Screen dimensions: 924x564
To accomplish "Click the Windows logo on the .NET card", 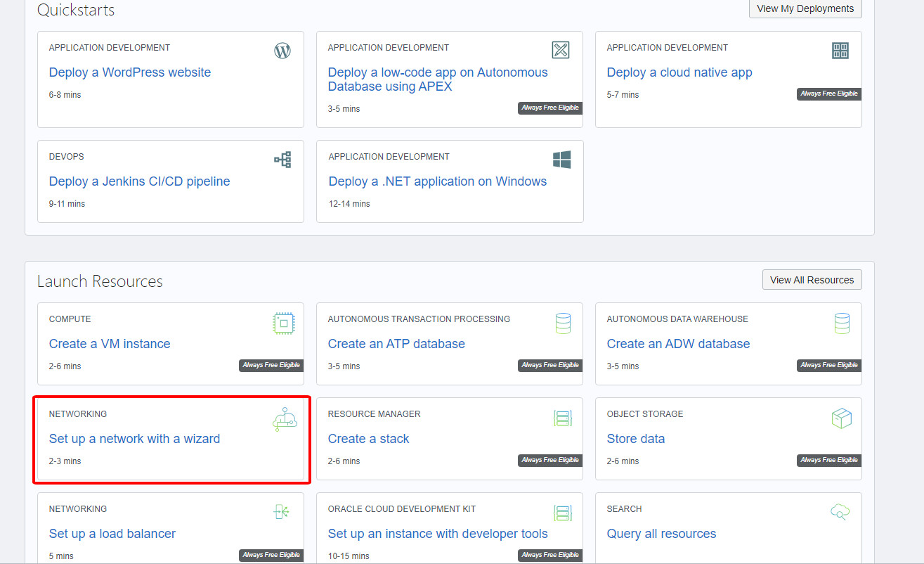I will tap(561, 159).
